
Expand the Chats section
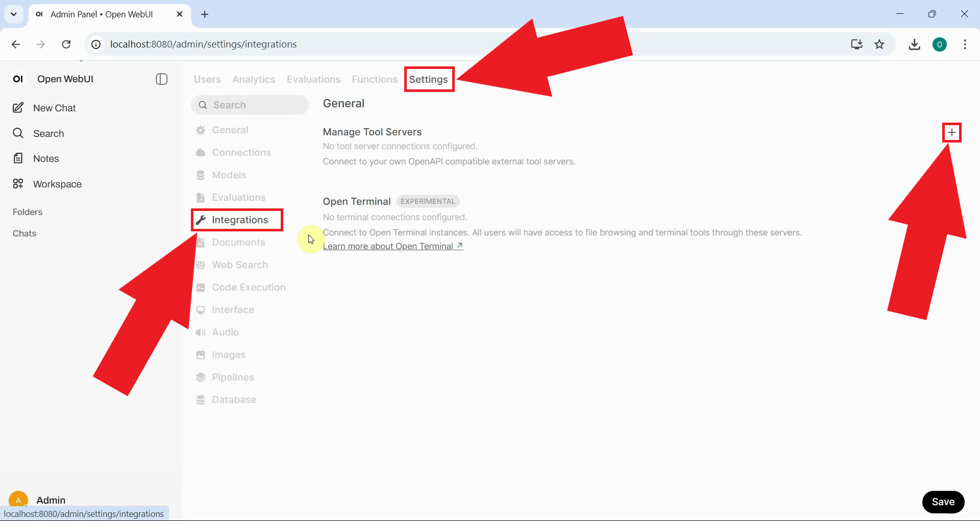24,233
